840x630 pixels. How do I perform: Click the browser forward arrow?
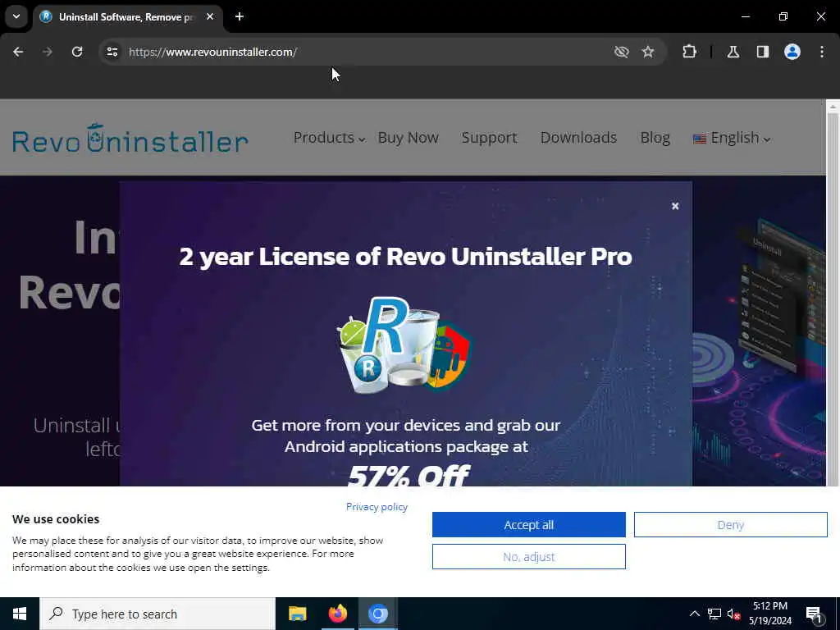pyautogui.click(x=47, y=52)
